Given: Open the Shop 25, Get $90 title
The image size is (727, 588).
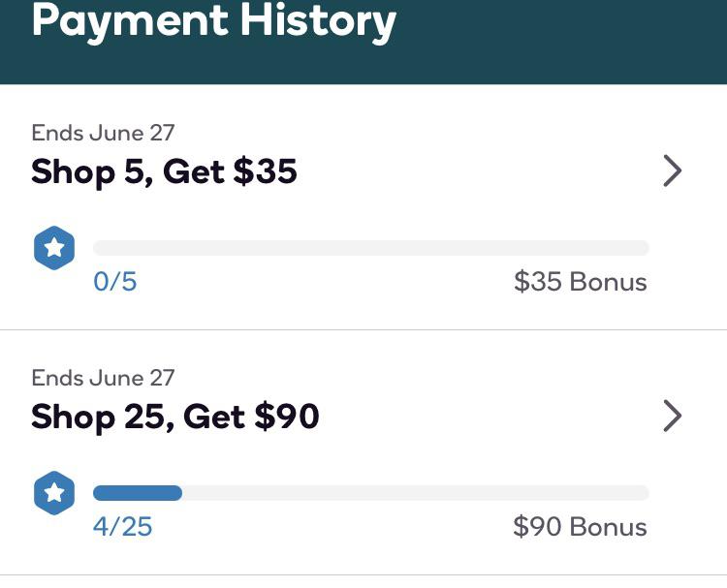Looking at the screenshot, I should pos(175,417).
